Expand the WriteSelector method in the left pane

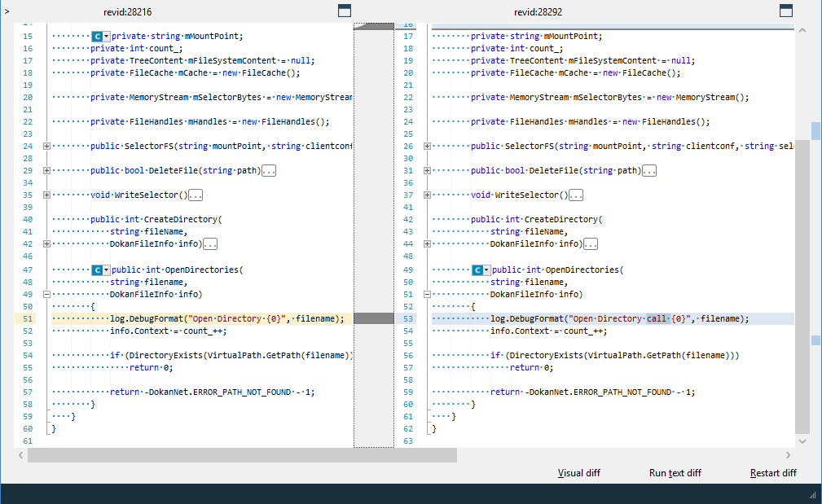(x=46, y=195)
